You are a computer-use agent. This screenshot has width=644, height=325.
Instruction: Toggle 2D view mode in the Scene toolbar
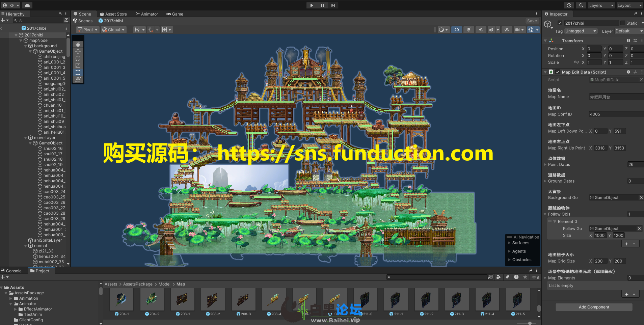457,30
